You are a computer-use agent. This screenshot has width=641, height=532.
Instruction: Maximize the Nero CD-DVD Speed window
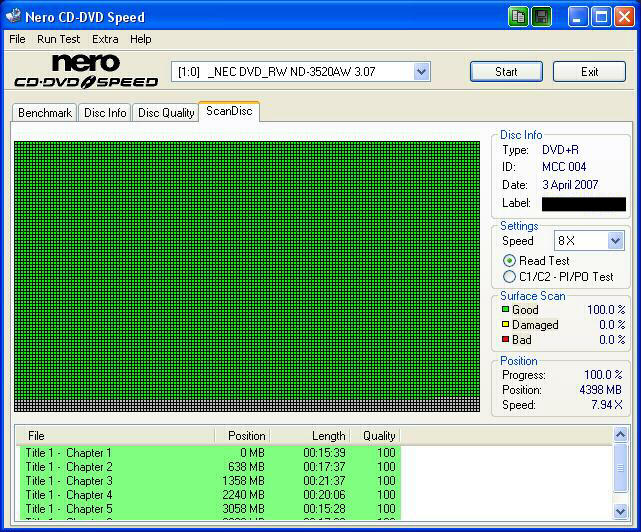601,17
